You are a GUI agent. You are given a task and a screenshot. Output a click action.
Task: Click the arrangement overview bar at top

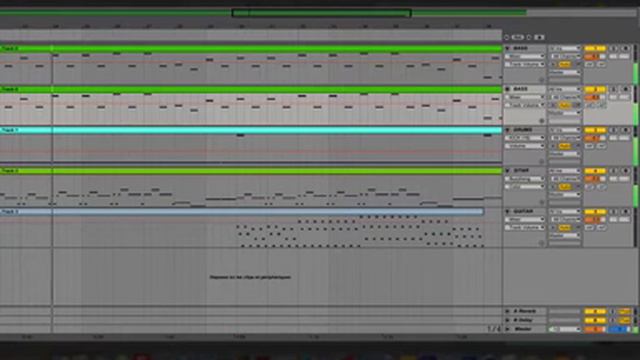pos(318,13)
